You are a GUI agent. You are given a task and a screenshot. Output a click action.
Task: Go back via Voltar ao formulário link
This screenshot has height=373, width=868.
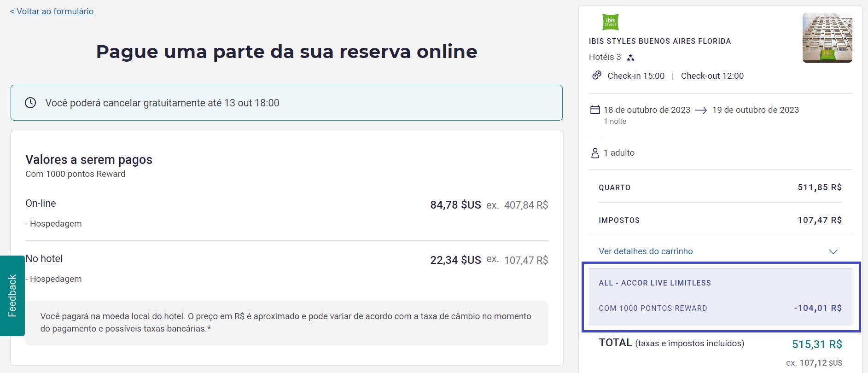point(52,11)
